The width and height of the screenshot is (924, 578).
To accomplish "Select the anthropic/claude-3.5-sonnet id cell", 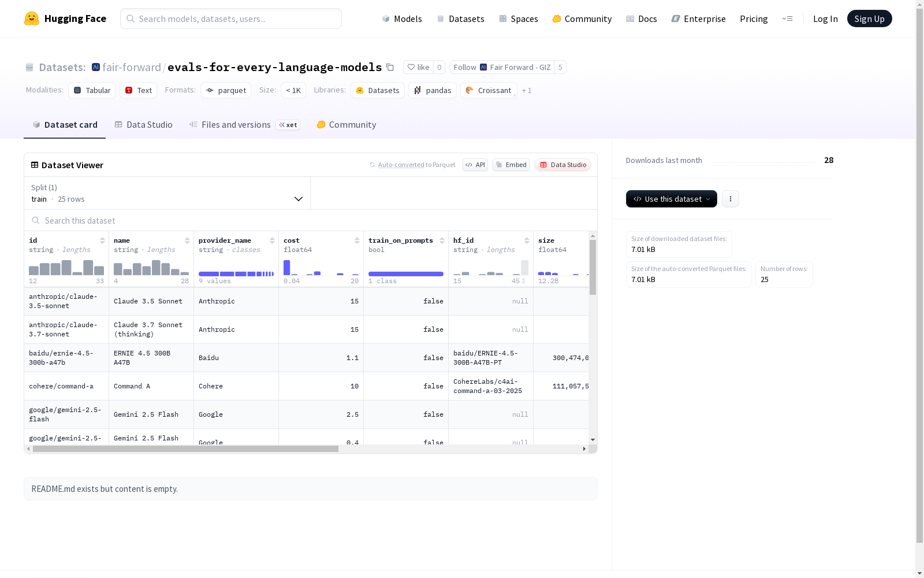I will [x=66, y=301].
